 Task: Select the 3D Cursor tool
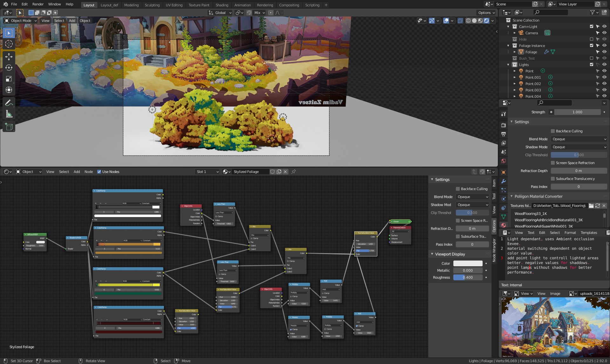[9, 44]
